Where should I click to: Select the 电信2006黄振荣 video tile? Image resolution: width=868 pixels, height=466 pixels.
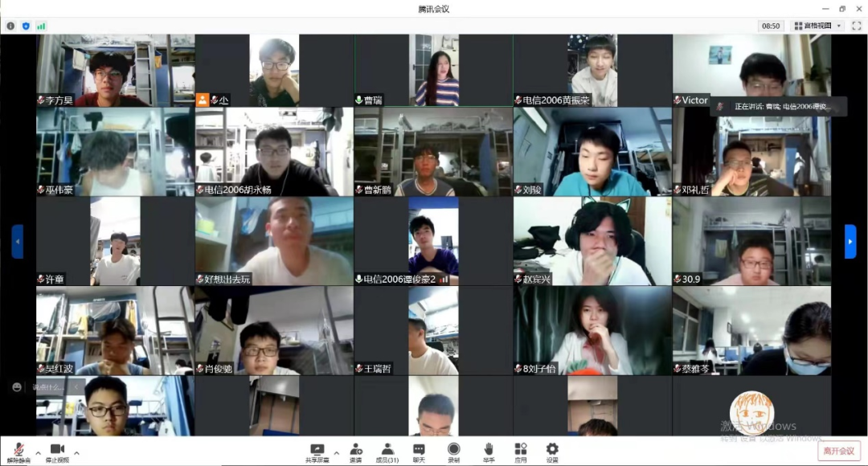592,70
